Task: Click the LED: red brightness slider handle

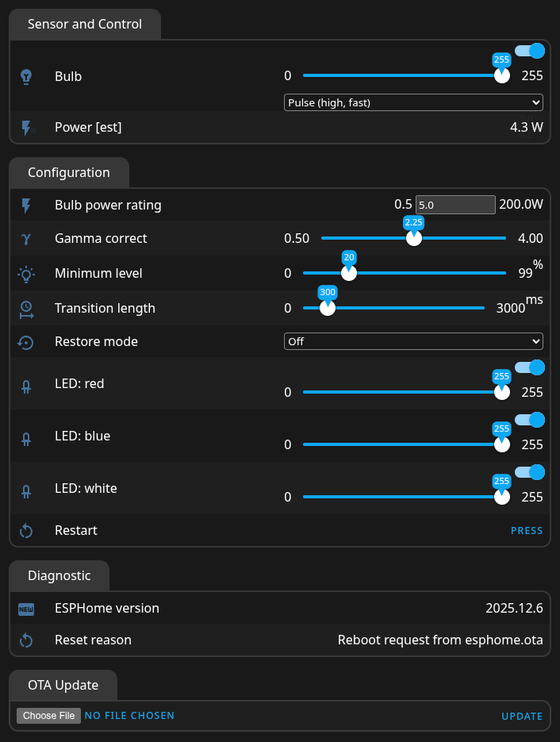Action: pyautogui.click(x=502, y=392)
